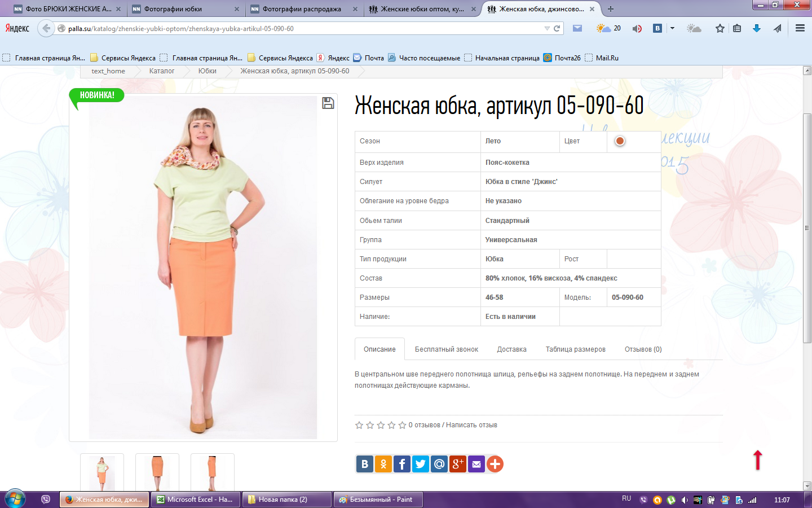This screenshot has height=508, width=812.
Task: Rate the product with the fifth star
Action: 402,425
